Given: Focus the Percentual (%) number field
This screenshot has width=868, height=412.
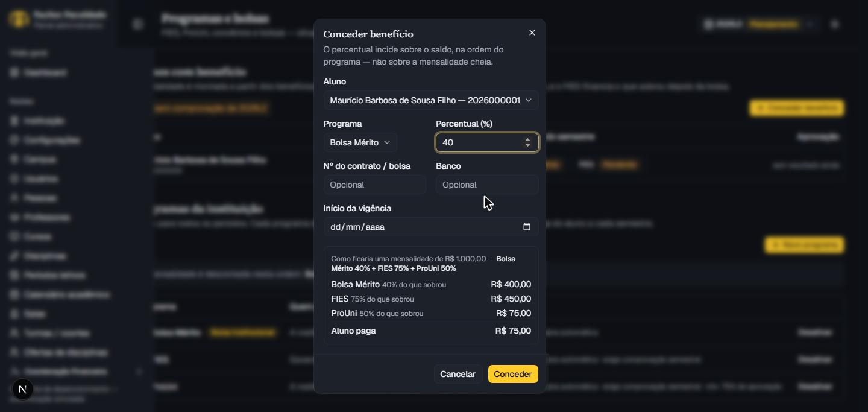Looking at the screenshot, I should (481, 142).
